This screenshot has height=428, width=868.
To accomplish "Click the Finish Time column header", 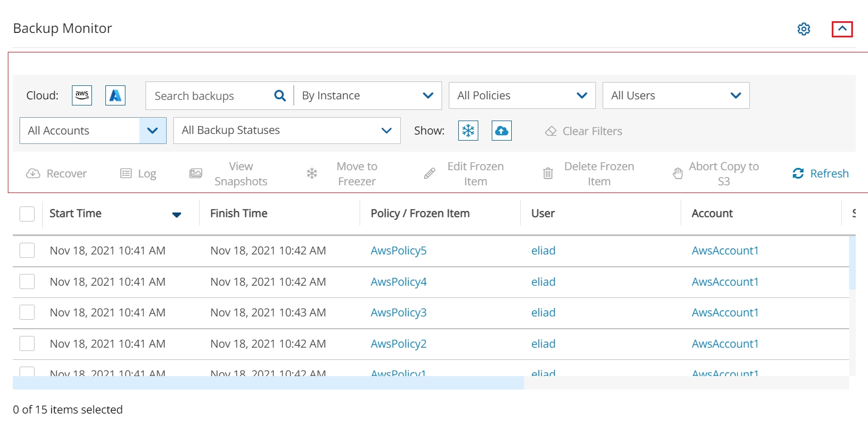I will [239, 214].
